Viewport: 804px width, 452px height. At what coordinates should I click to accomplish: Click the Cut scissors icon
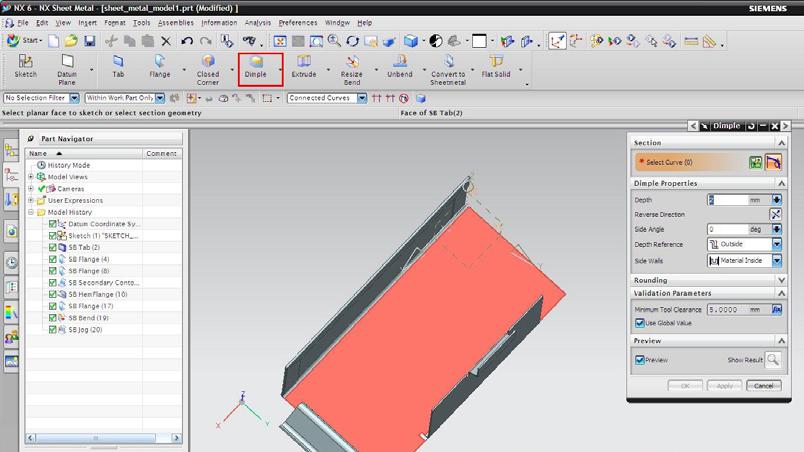111,41
